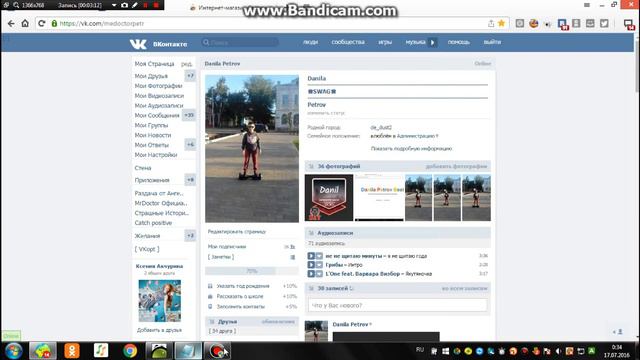Play track 'L'One feat. Варвара Визбор'

tap(311, 274)
